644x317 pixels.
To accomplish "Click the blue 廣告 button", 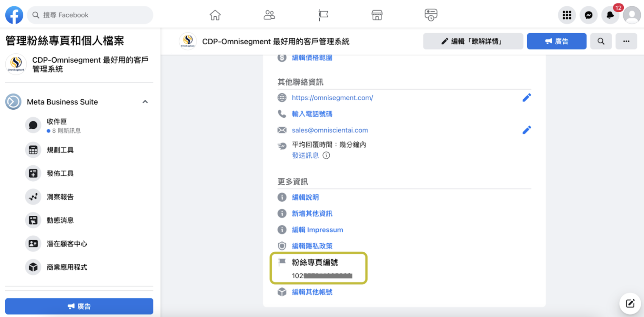I will [x=556, y=41].
